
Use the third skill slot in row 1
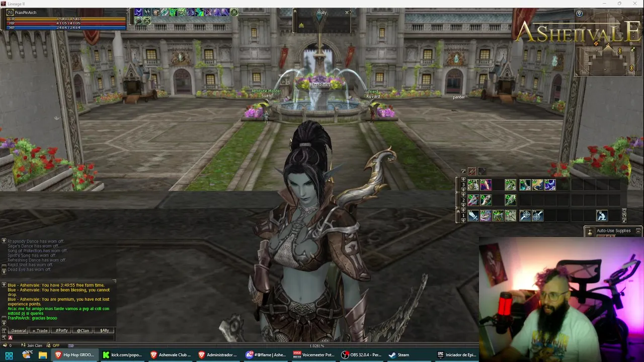click(x=498, y=216)
